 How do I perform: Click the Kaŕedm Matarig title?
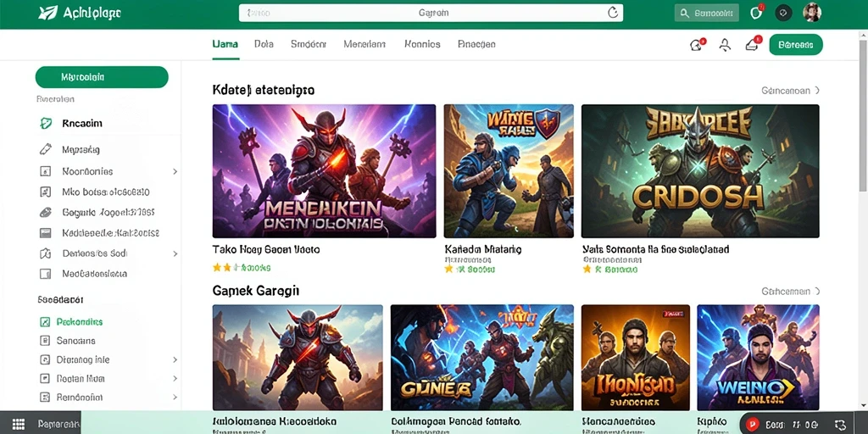(482, 250)
